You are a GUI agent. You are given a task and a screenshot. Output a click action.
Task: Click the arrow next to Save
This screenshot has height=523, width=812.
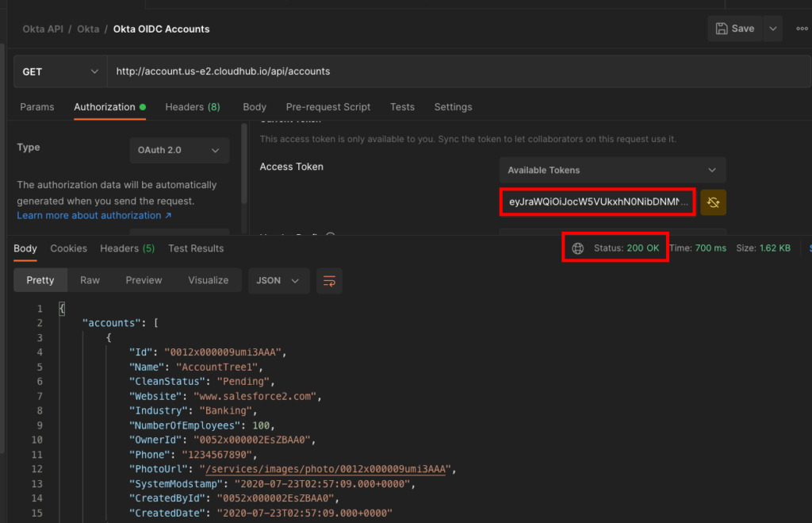(x=772, y=29)
